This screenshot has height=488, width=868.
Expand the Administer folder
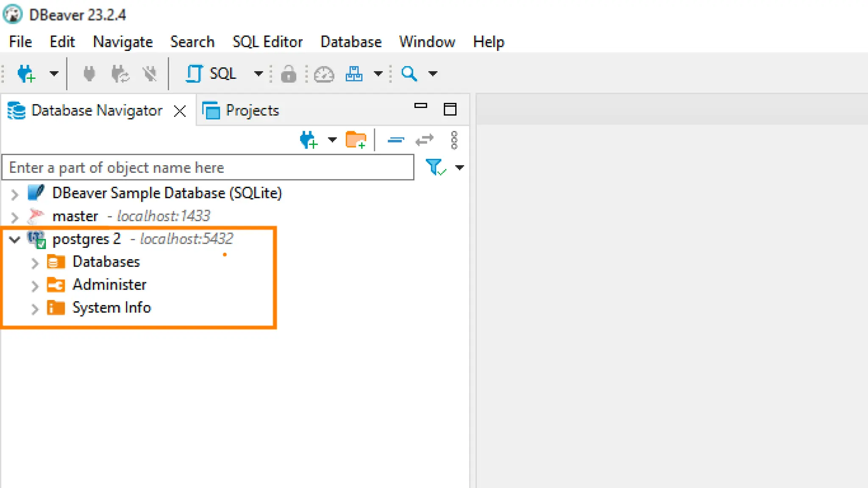tap(35, 286)
